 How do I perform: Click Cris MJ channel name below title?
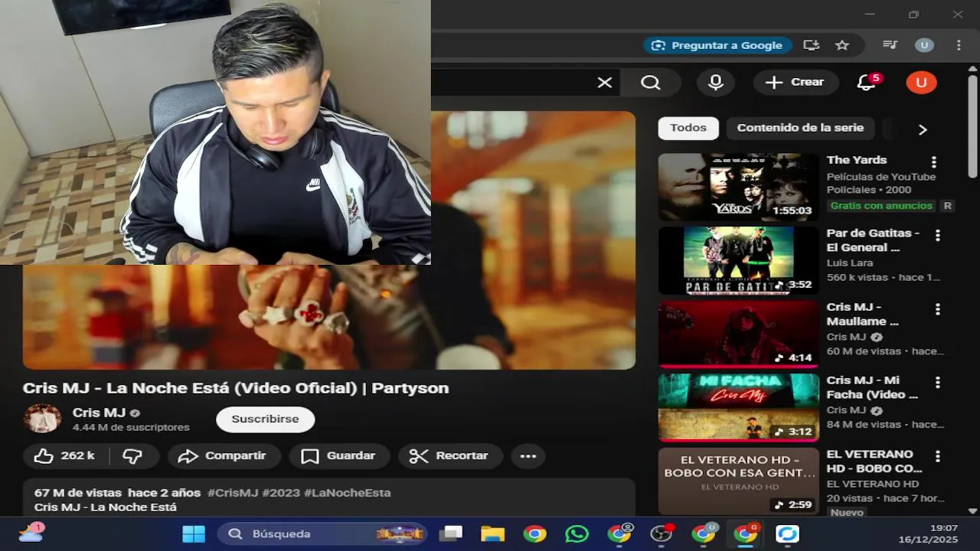pos(99,412)
